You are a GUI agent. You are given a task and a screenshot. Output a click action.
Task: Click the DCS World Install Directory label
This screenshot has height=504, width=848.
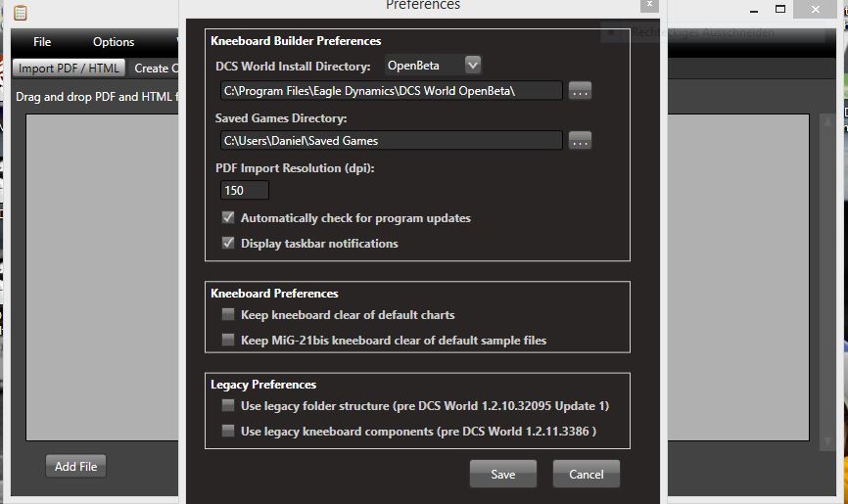pos(293,67)
